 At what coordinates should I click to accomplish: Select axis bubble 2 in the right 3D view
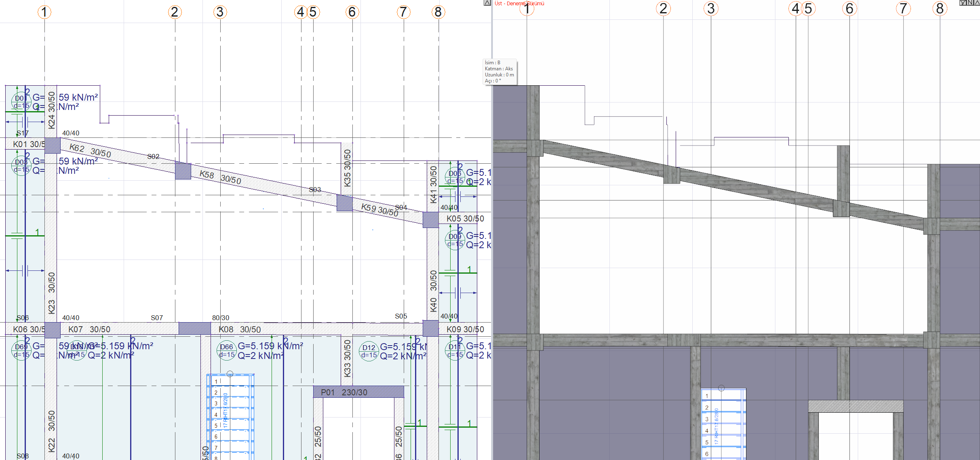click(x=663, y=8)
